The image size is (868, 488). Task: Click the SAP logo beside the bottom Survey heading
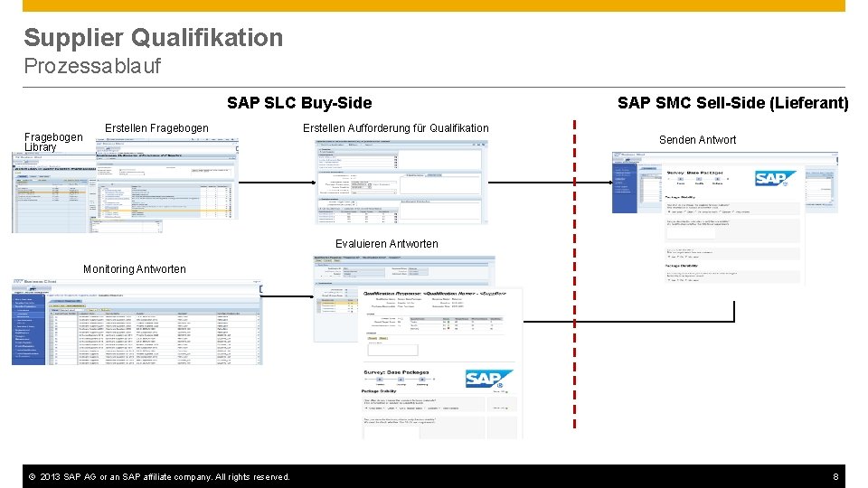coord(489,379)
